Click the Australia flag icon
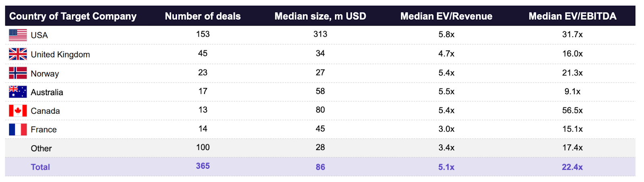 click(x=18, y=92)
